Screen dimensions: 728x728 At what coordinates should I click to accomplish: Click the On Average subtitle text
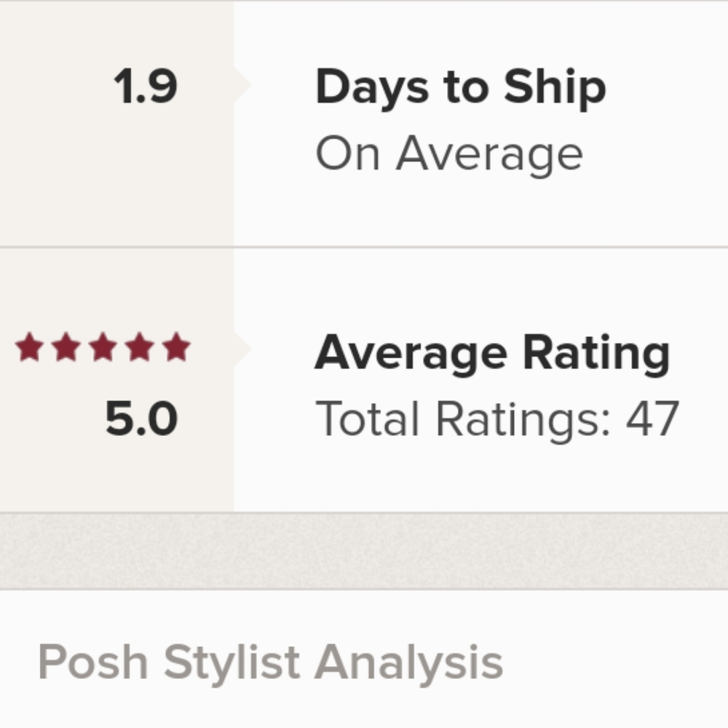tap(449, 155)
